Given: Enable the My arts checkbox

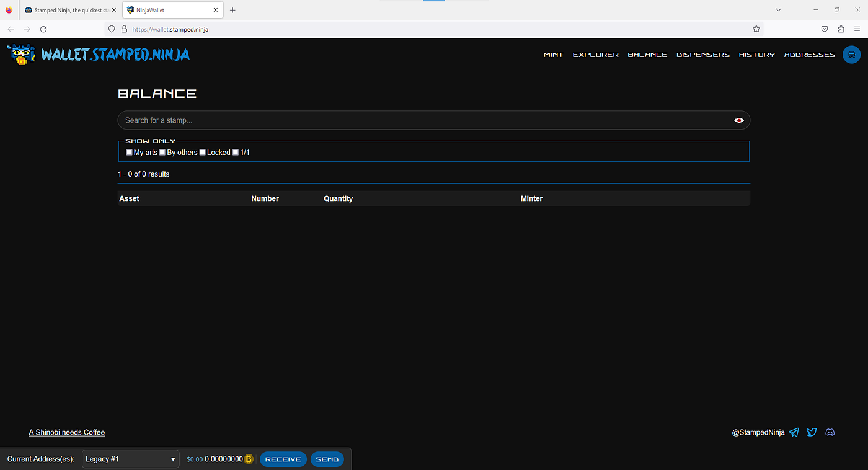Looking at the screenshot, I should tap(129, 153).
